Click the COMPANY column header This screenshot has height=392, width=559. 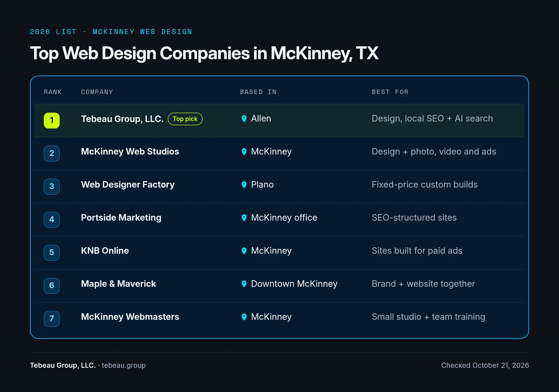click(97, 92)
